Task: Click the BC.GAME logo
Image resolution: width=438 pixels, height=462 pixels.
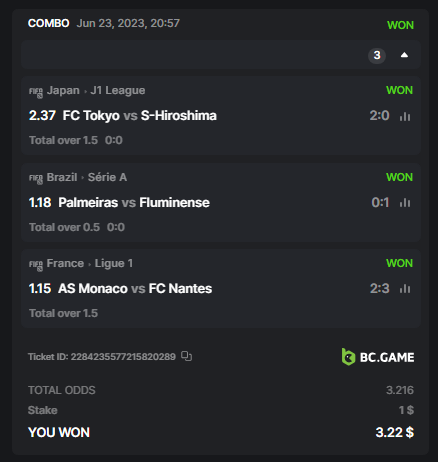Action: click(378, 357)
